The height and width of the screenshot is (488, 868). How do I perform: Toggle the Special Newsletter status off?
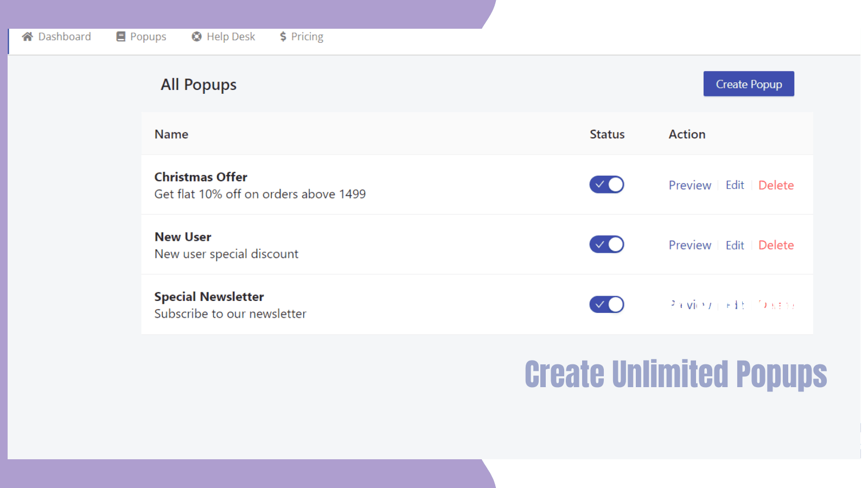[606, 304]
